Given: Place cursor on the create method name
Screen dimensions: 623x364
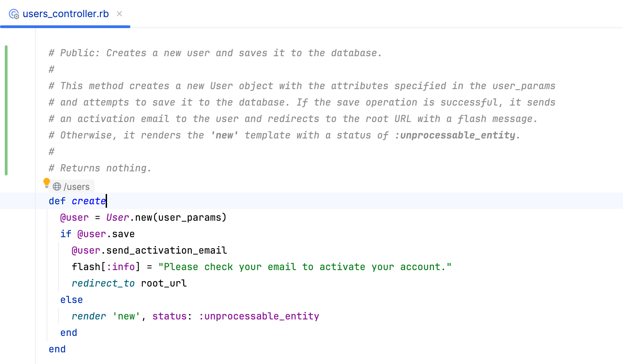Looking at the screenshot, I should pyautogui.click(x=89, y=201).
